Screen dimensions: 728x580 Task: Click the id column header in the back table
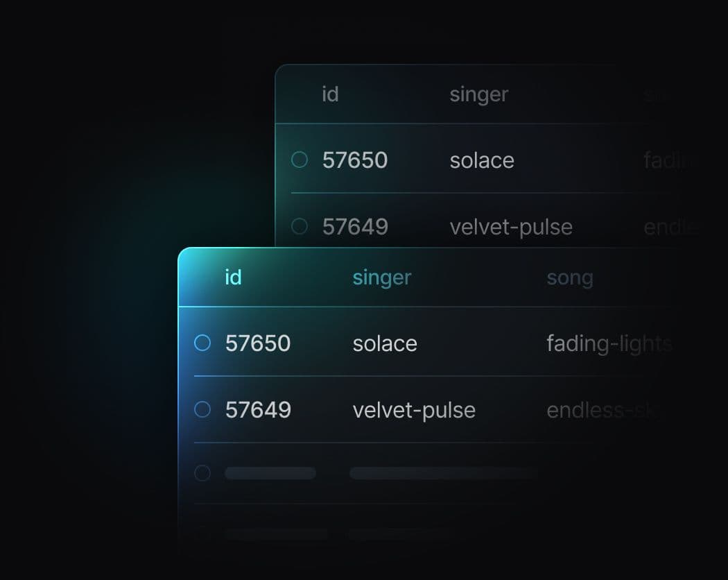point(330,94)
